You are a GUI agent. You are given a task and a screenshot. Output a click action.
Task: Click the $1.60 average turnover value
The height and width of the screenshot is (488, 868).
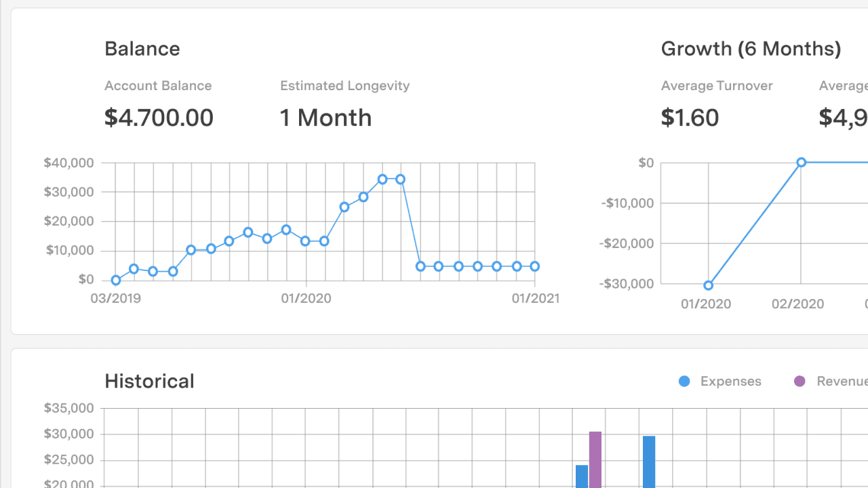[x=690, y=118]
